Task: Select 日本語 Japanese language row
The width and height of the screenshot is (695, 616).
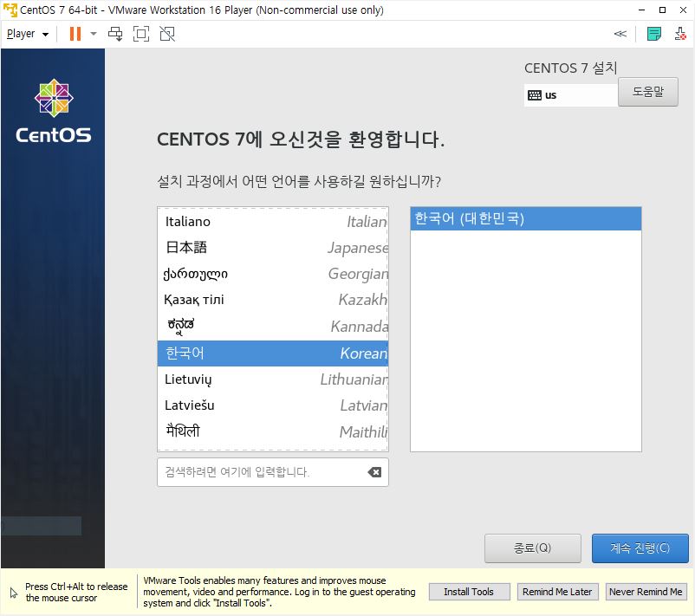Action: (x=273, y=248)
